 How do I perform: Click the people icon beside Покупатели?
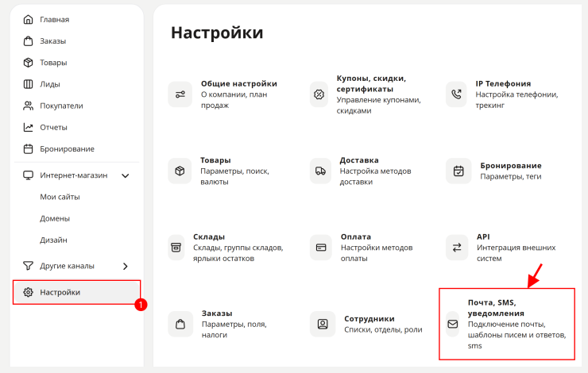[x=28, y=106]
